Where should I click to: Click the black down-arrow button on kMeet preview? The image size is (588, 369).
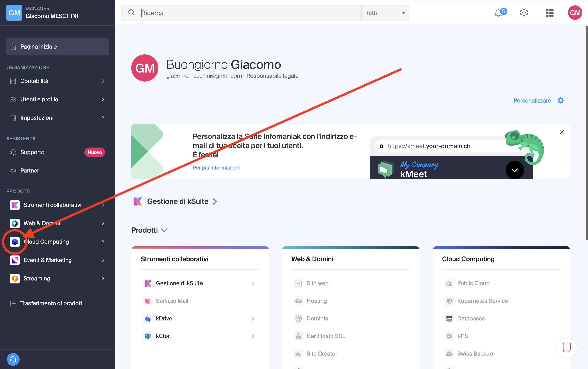click(514, 170)
